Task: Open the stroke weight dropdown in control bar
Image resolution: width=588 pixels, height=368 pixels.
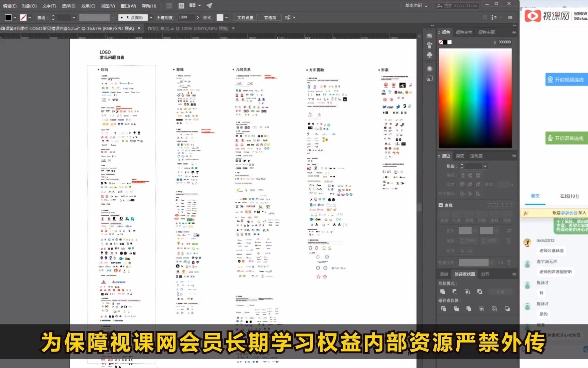Action: pyautogui.click(x=74, y=17)
